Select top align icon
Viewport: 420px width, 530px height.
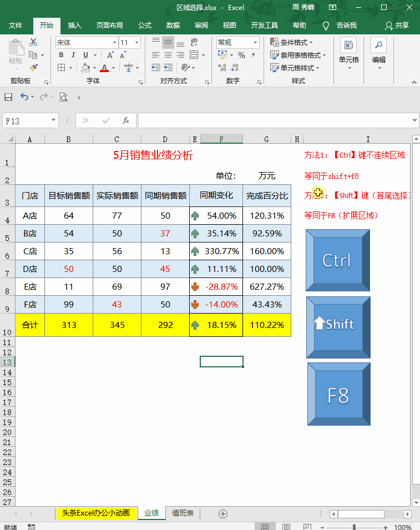tap(156, 42)
